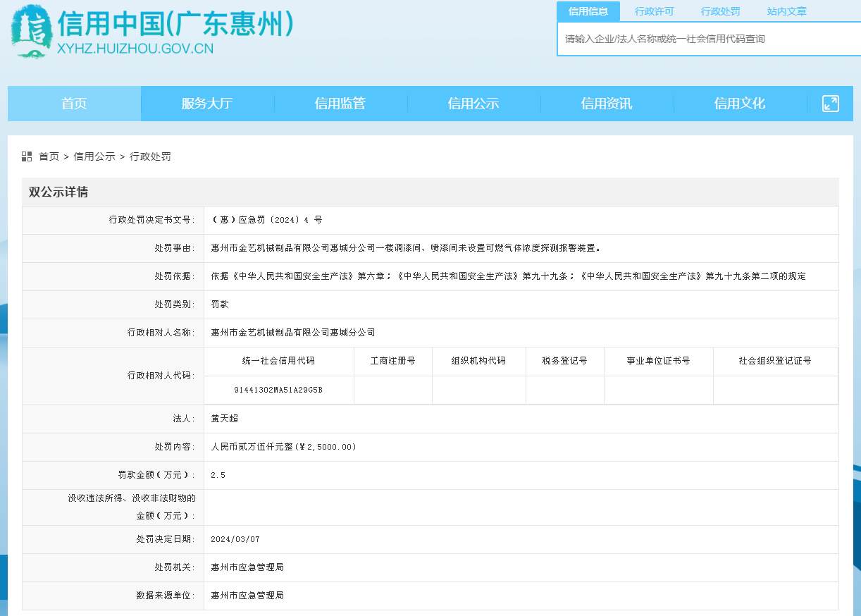Toggle fullscreen with the expand icon
This screenshot has width=861, height=616.
[x=831, y=104]
